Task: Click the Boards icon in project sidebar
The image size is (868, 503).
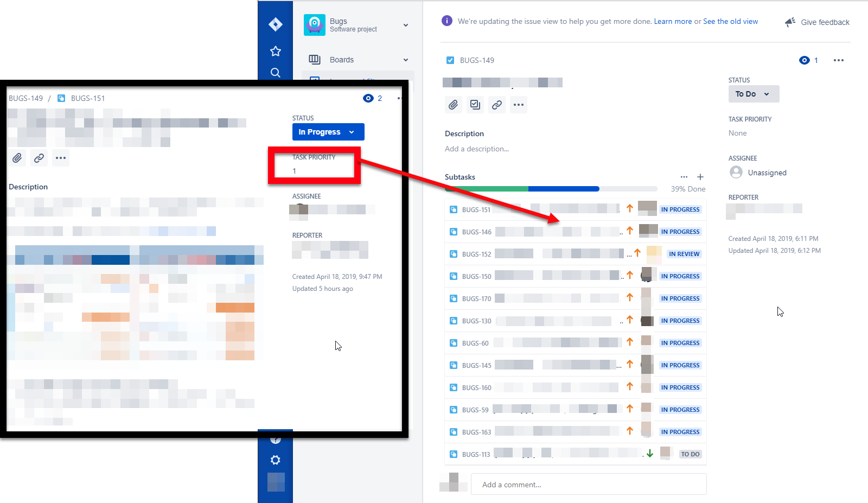Action: [315, 60]
